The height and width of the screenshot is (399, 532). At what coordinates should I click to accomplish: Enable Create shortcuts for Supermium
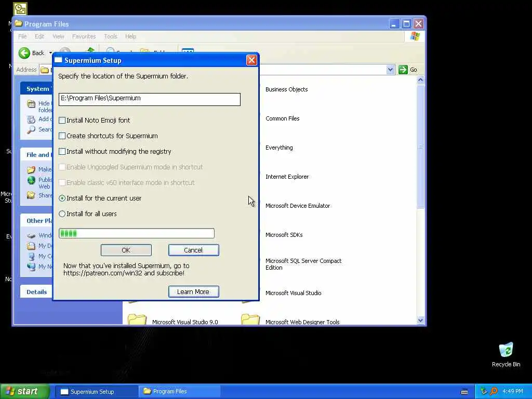coord(62,136)
